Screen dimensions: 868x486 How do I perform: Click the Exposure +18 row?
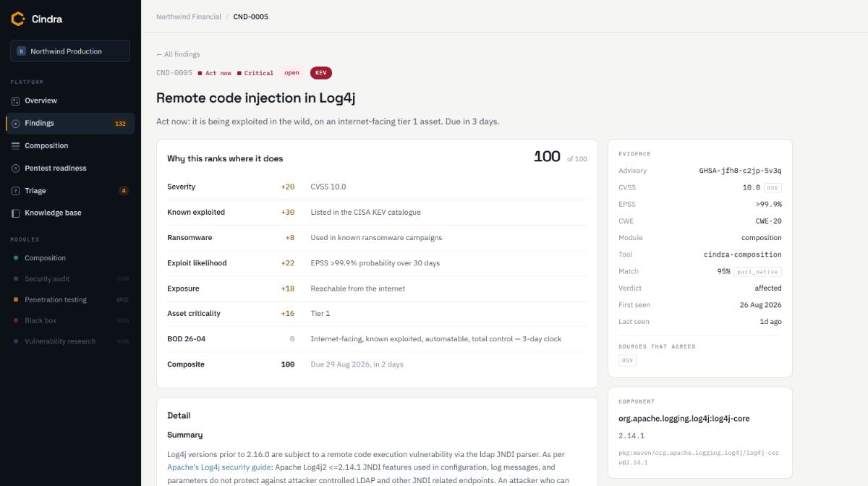pos(377,288)
